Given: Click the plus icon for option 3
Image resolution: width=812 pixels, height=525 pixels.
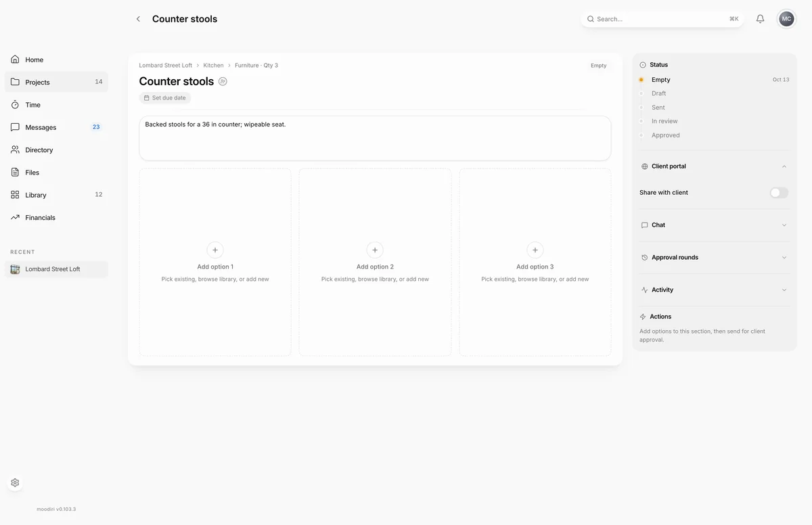Looking at the screenshot, I should tap(535, 250).
